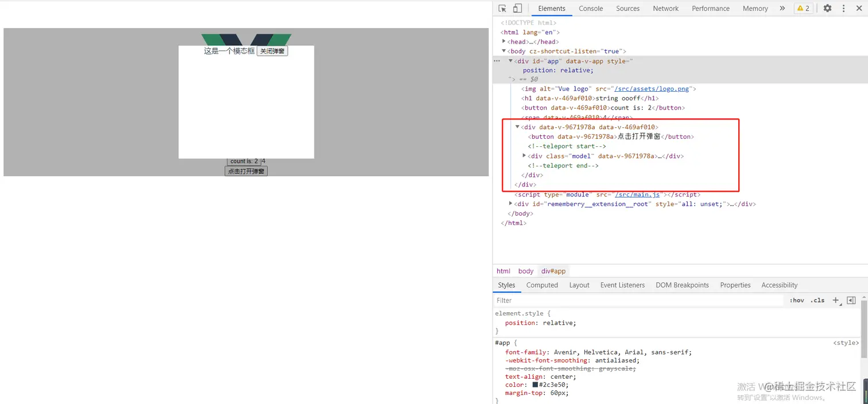Click the count is: 2 page button
868x404 pixels.
tap(244, 161)
